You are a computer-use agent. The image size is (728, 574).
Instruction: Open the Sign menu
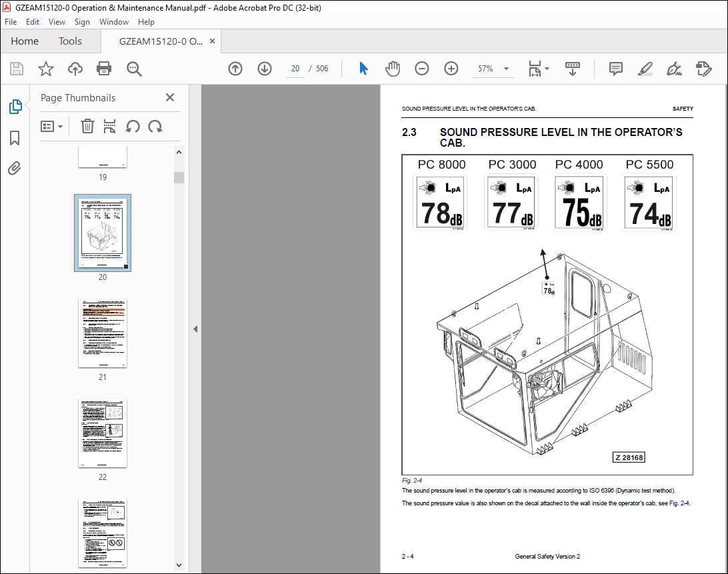coord(82,22)
